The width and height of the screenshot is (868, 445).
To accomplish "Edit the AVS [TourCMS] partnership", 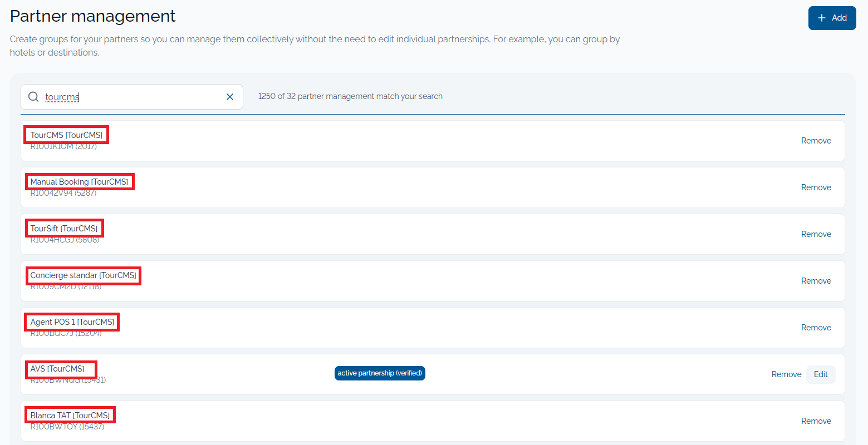I will tap(821, 374).
